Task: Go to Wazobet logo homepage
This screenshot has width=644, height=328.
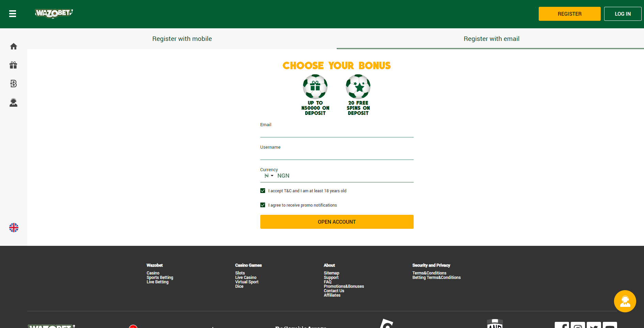Action: pyautogui.click(x=54, y=13)
